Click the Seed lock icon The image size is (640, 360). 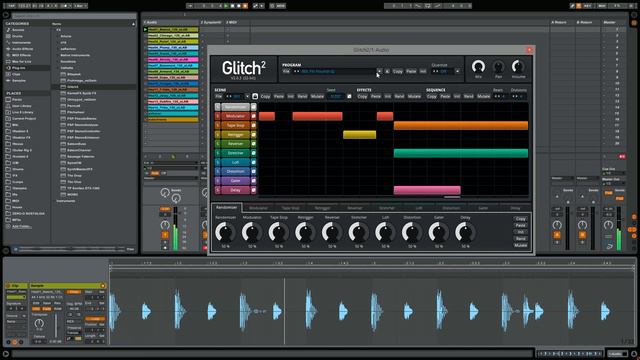[x=349, y=96]
